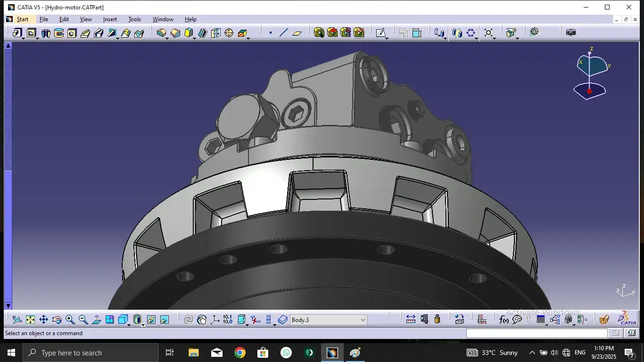Toggle the Hide/Show icon
Viewport: 644px width, 362px height.
click(x=151, y=320)
